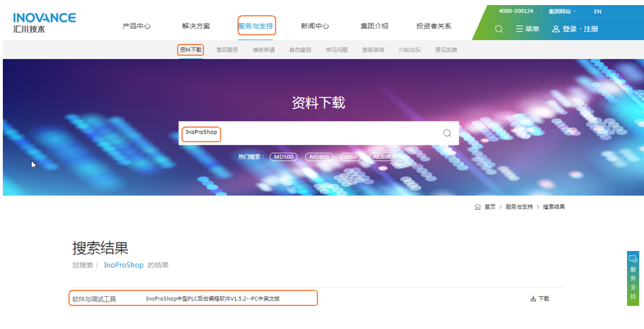
Task: Open the header search magnifier icon
Action: click(499, 29)
